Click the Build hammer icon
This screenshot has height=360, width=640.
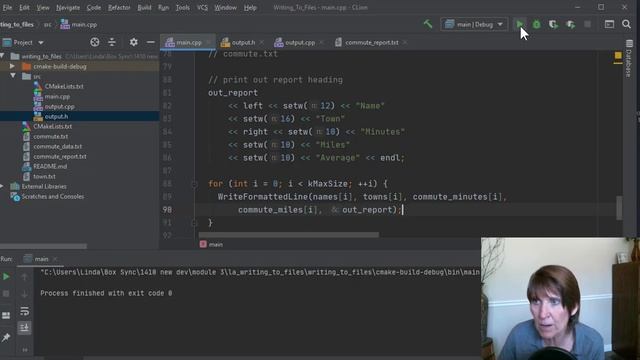point(428,24)
